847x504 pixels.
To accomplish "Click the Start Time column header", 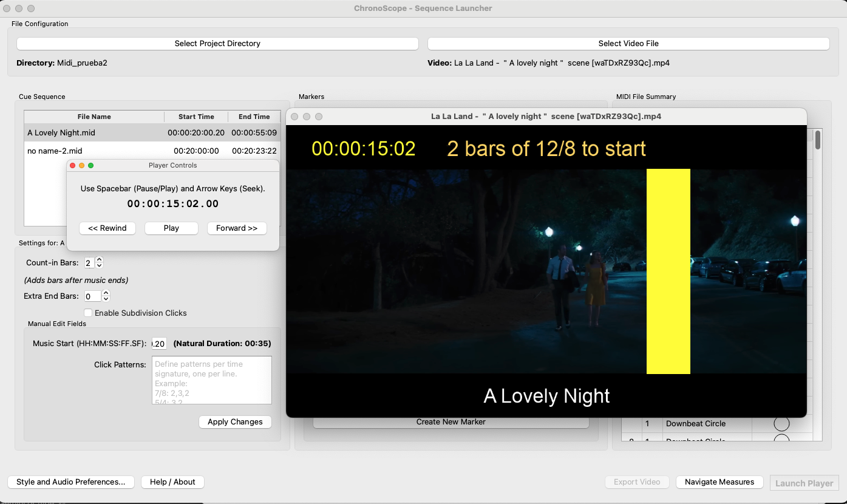I will click(x=196, y=117).
